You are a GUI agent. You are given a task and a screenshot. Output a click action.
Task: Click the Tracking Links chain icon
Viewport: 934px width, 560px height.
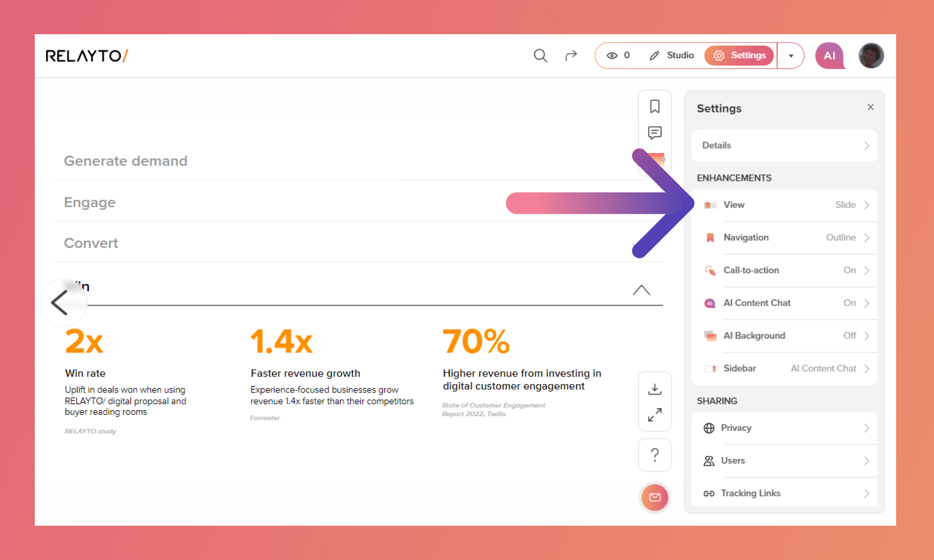pyautogui.click(x=709, y=494)
